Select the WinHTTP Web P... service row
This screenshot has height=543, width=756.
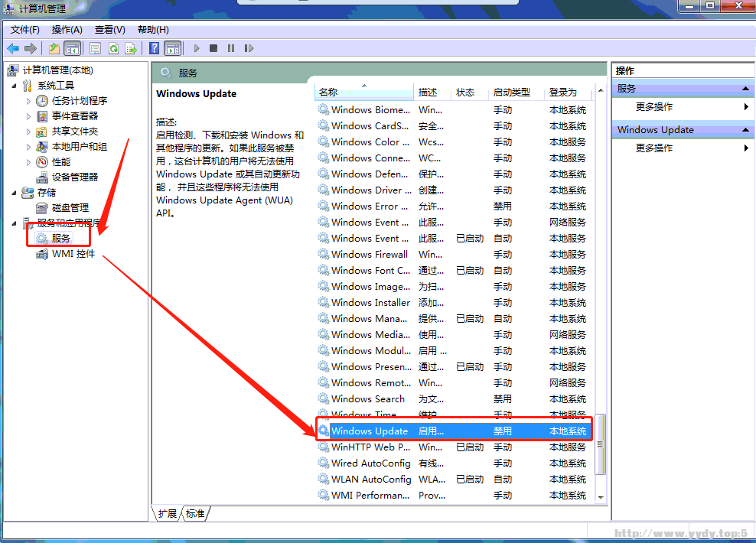point(455,447)
